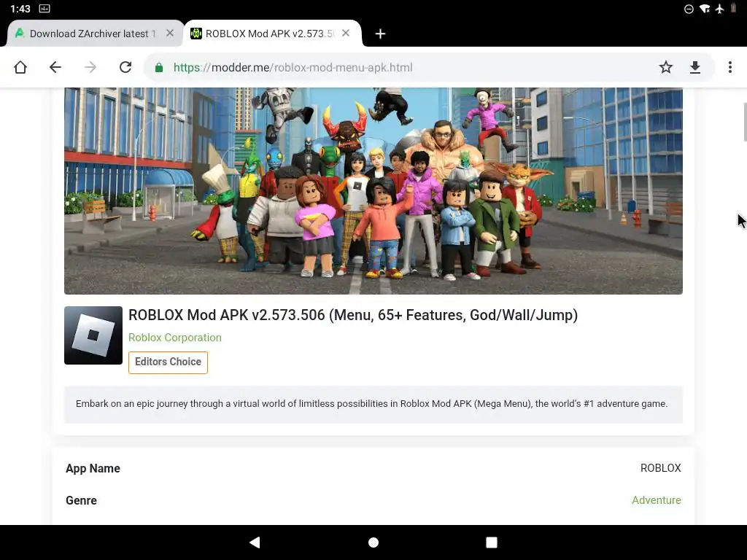747x560 pixels.
Task: Close the Download ZArchiver tab
Action: pyautogui.click(x=169, y=34)
